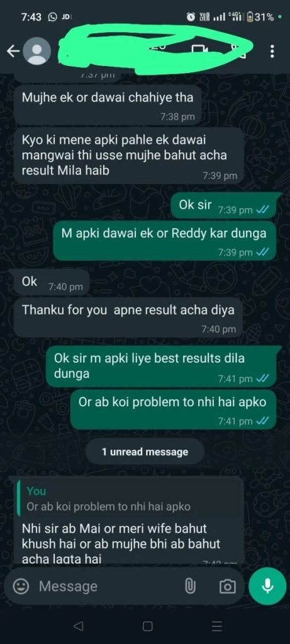
Task: Select the received 'Ok' message bubble
Action: (x=52, y=282)
